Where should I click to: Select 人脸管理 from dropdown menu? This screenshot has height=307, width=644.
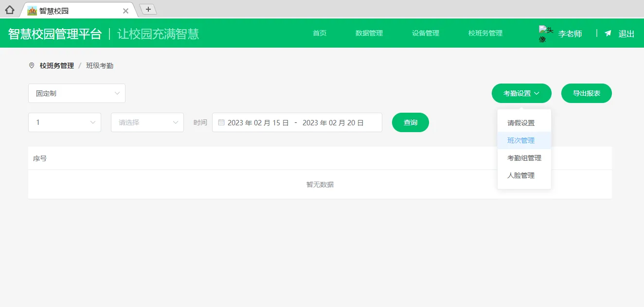click(x=524, y=175)
